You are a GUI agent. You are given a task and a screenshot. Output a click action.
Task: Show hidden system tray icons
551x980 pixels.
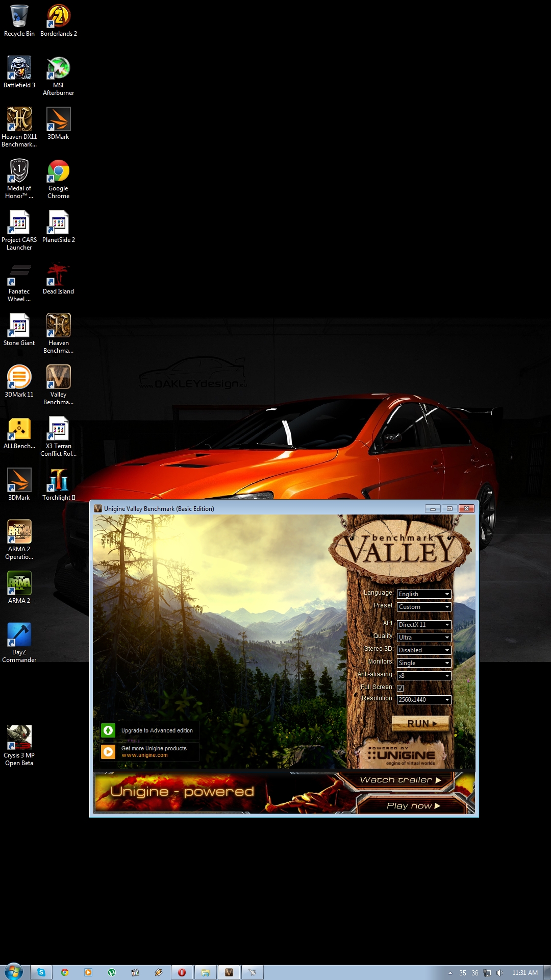pyautogui.click(x=450, y=973)
